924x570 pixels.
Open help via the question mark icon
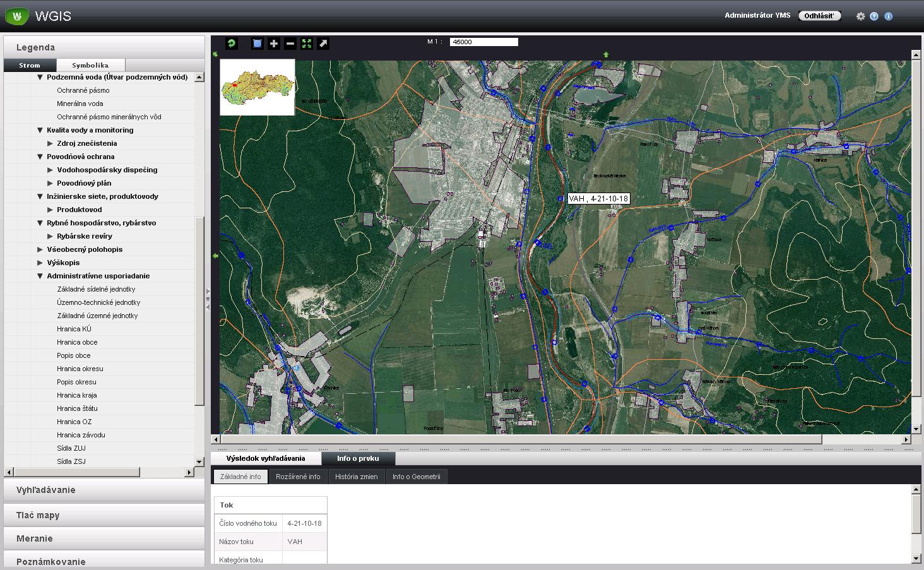874,16
